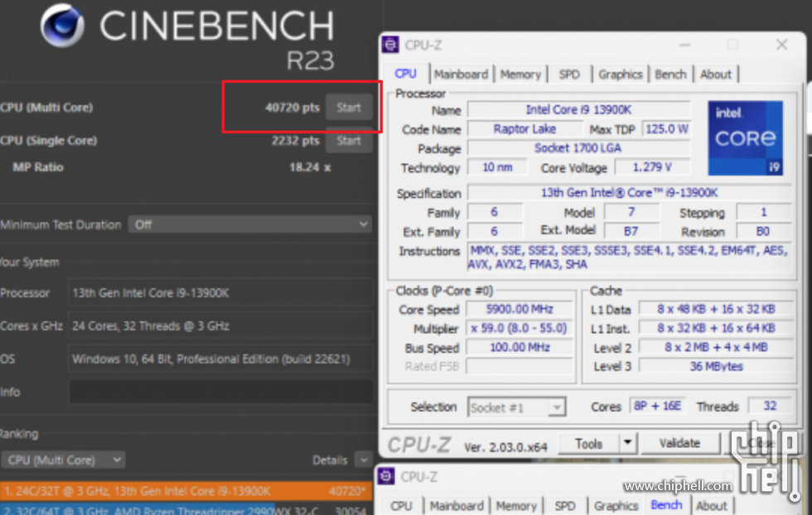Click the Name field Intel Core i9 13900K
Viewport: 812px width, 515px height.
click(578, 110)
